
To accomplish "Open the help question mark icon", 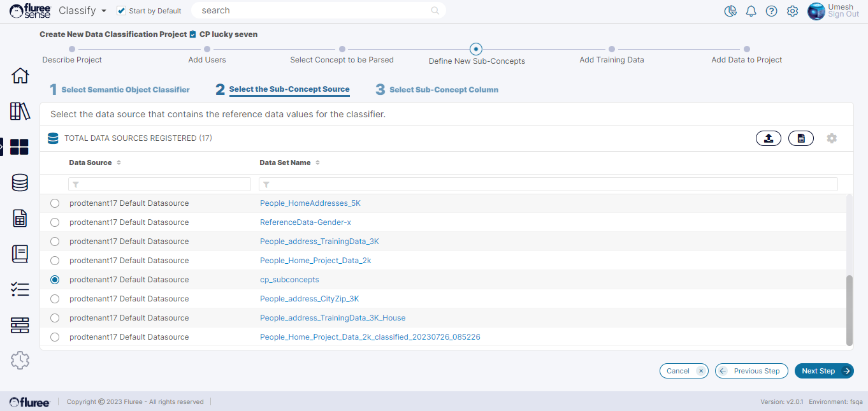I will 772,11.
